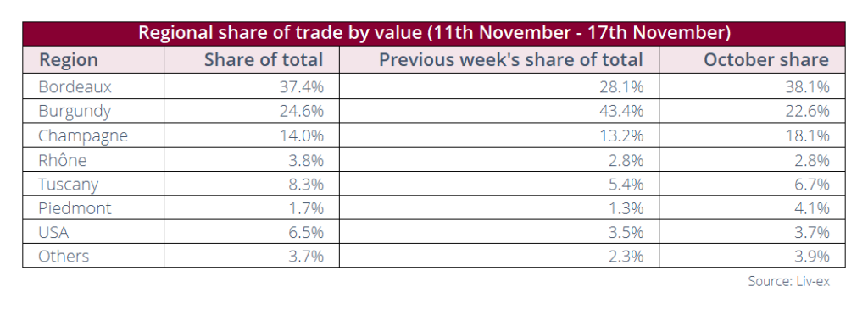This screenshot has width=868, height=309.
Task: Click the Region column header
Action: 68,60
